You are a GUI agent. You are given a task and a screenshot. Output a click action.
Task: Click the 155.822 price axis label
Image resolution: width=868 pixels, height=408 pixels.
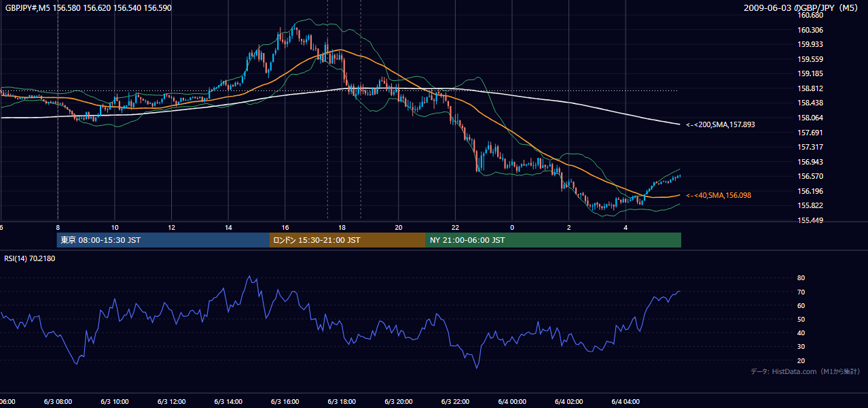(811, 205)
